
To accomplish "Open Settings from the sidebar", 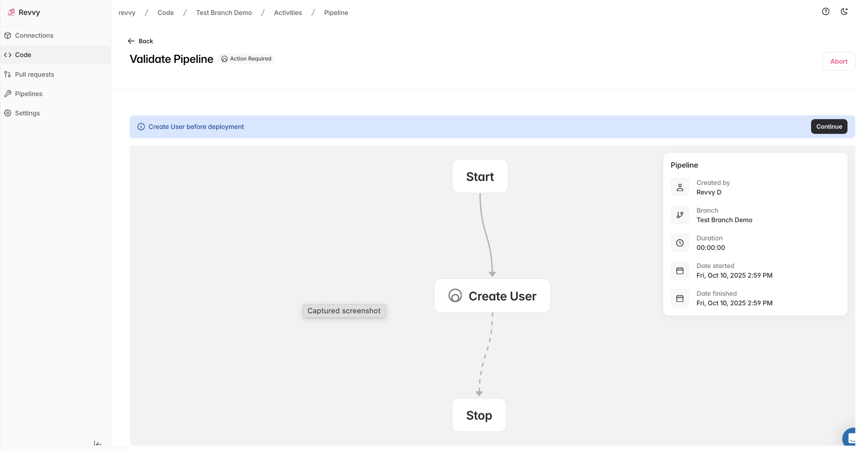I will tap(27, 113).
